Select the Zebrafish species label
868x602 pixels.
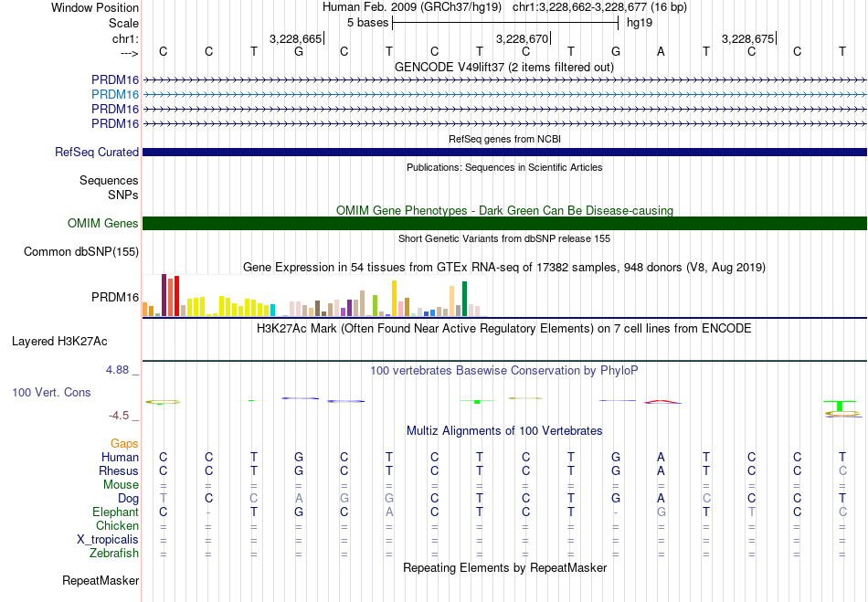114,554
